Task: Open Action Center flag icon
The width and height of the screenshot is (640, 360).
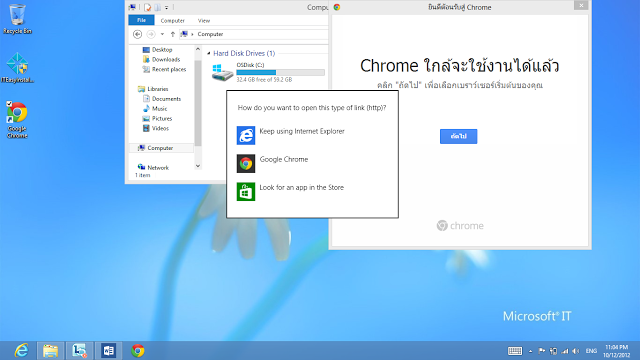Action: pyautogui.click(x=542, y=351)
